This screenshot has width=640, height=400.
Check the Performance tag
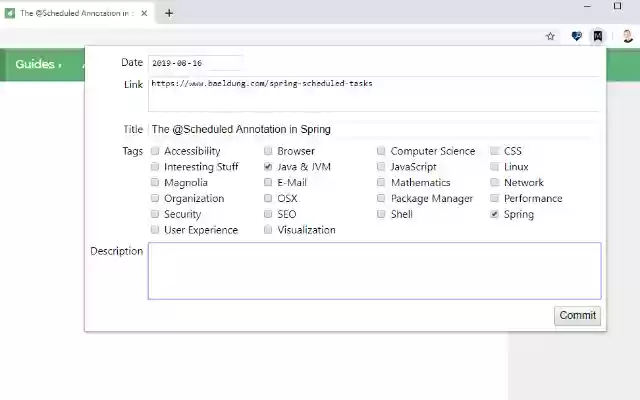pyautogui.click(x=494, y=198)
